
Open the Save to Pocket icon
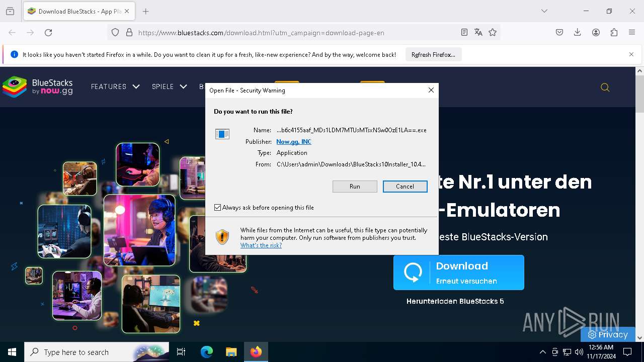(559, 33)
